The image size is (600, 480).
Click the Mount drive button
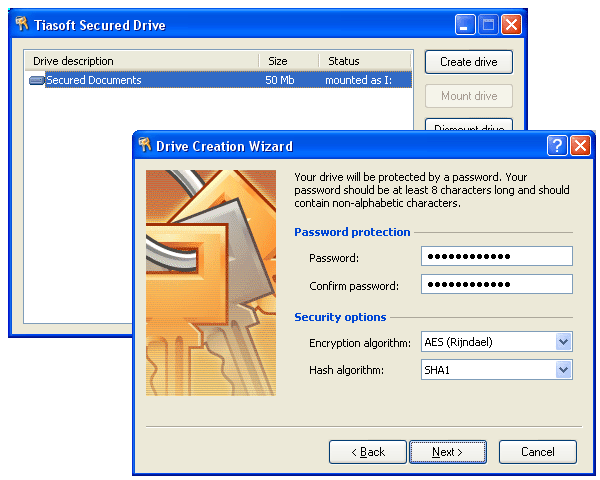pyautogui.click(x=469, y=96)
